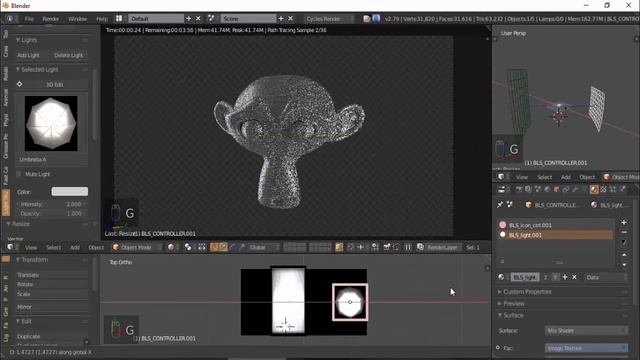
Task: Open the Window menu
Action: (77, 19)
